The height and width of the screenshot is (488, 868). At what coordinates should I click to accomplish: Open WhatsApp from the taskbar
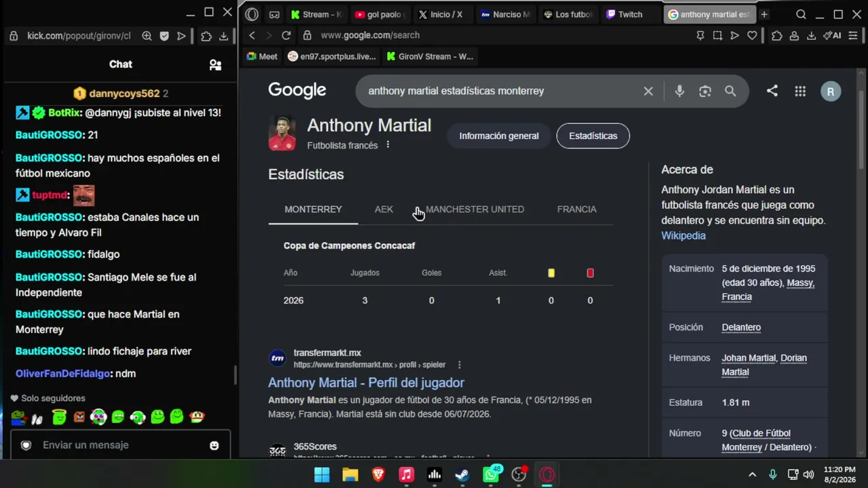click(491, 474)
